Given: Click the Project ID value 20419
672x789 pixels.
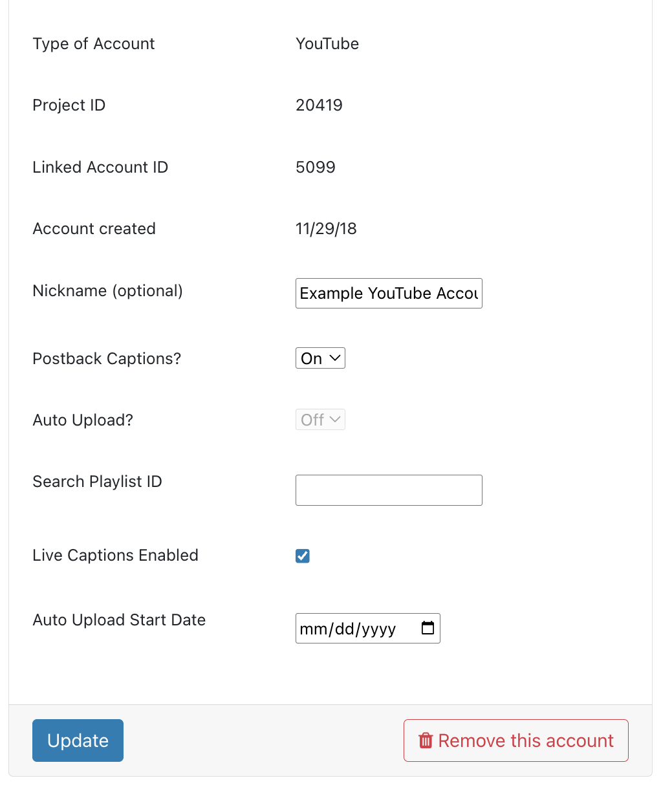Looking at the screenshot, I should click(319, 105).
